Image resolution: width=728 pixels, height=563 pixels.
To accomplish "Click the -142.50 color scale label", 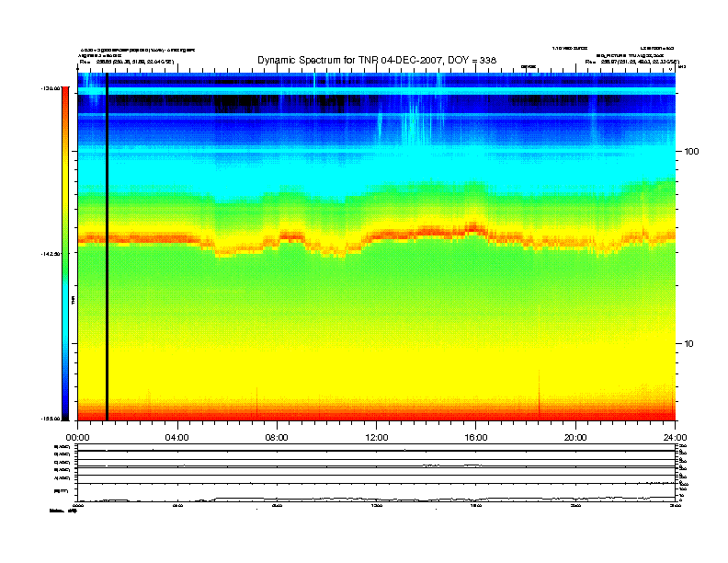I will (x=51, y=254).
